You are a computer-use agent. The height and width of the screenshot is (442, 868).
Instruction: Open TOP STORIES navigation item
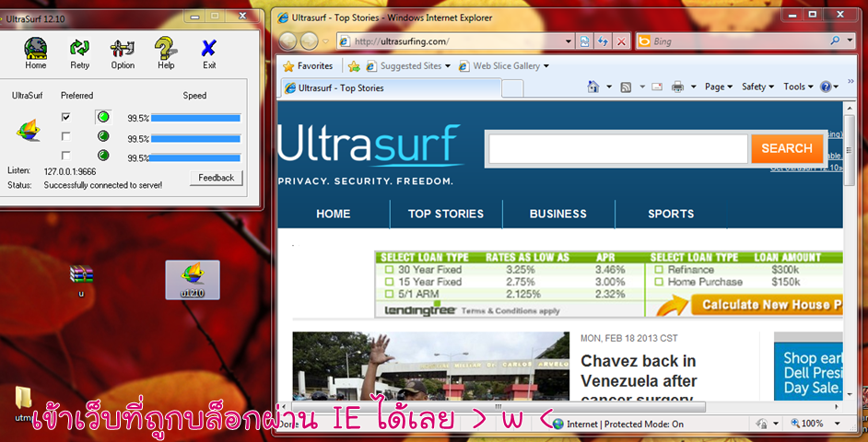(x=446, y=214)
